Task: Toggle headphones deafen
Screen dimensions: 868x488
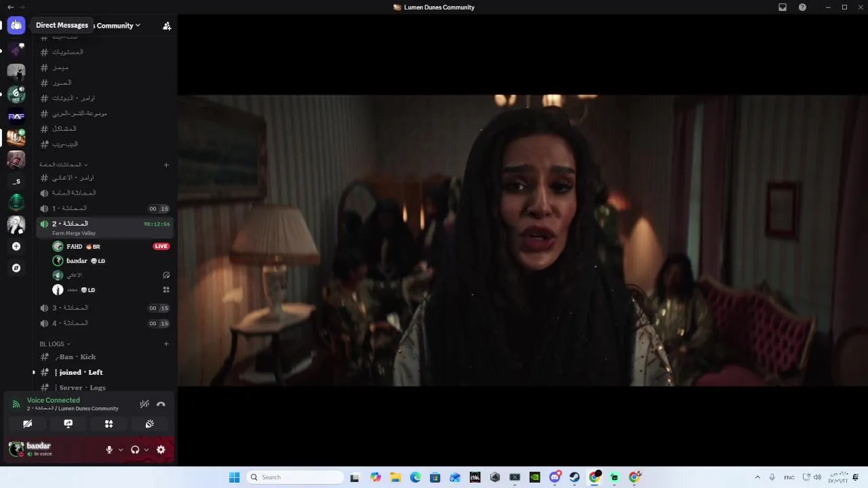Action: click(135, 449)
